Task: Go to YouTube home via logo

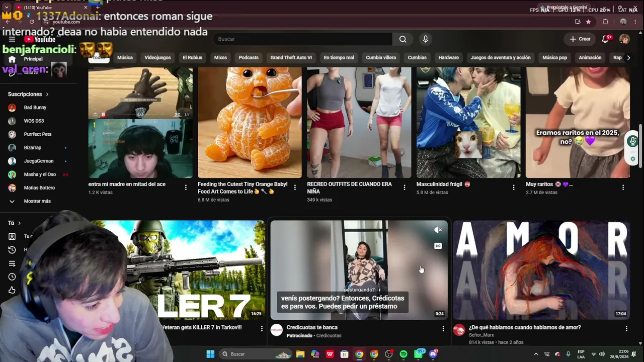Action: [x=40, y=39]
